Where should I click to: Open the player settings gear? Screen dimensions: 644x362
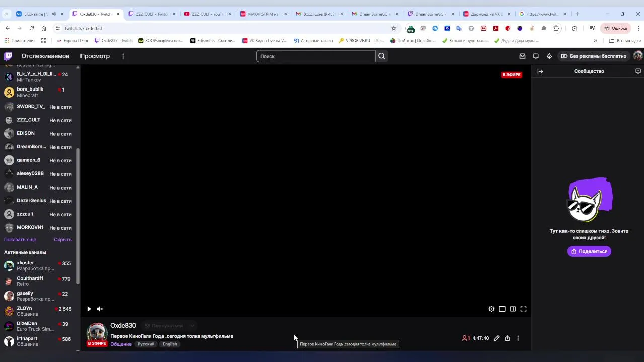click(x=491, y=309)
